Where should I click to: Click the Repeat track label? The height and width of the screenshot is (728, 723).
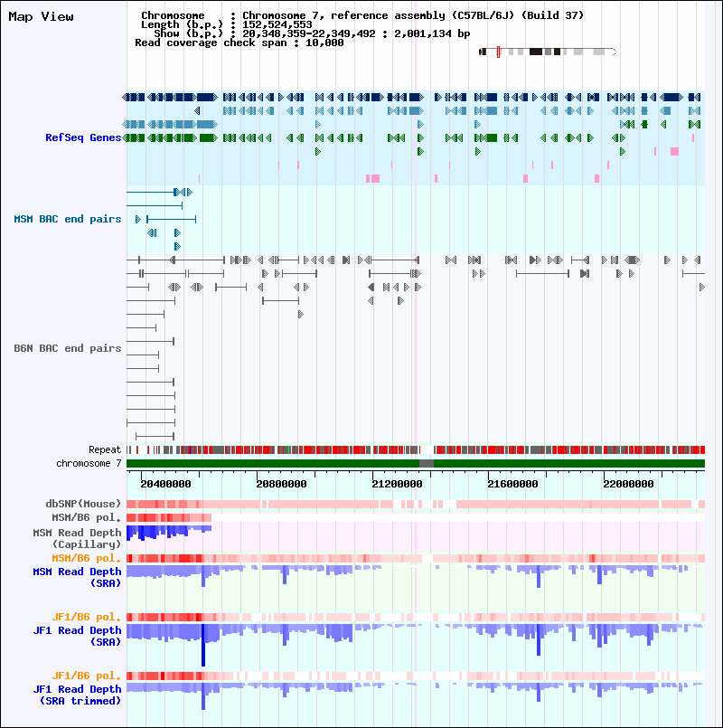tap(105, 449)
